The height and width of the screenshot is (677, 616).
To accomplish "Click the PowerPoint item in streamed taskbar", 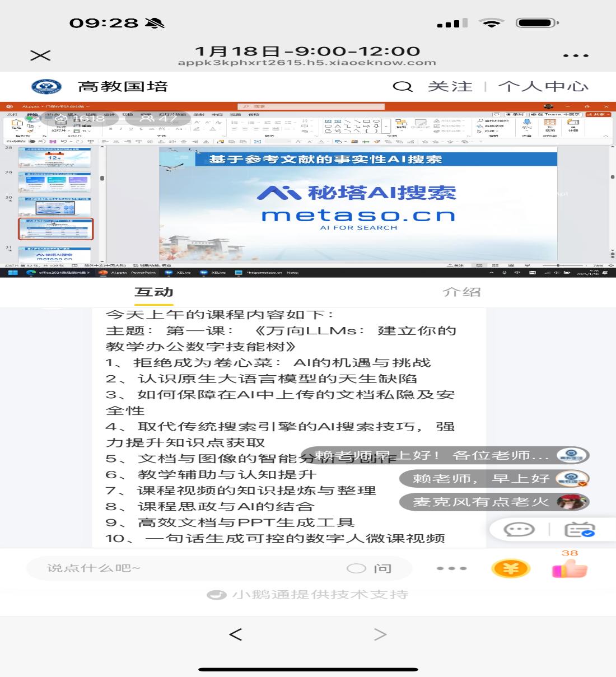I will 128,273.
